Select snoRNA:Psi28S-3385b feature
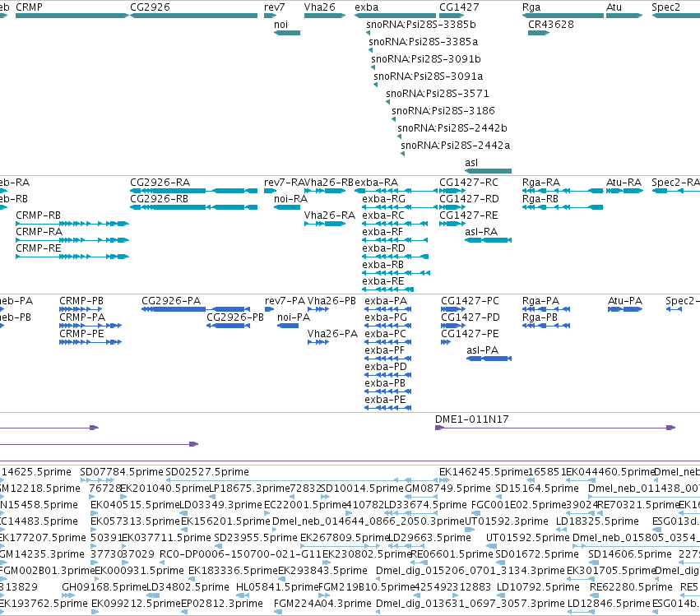This screenshot has width=700, height=616. click(368, 33)
